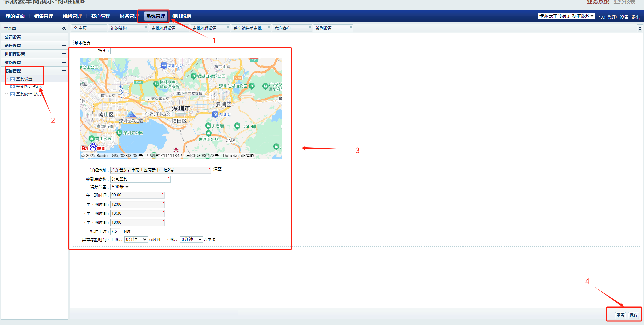
Task: Open the 误差范围 500米 dropdown
Action: click(120, 187)
